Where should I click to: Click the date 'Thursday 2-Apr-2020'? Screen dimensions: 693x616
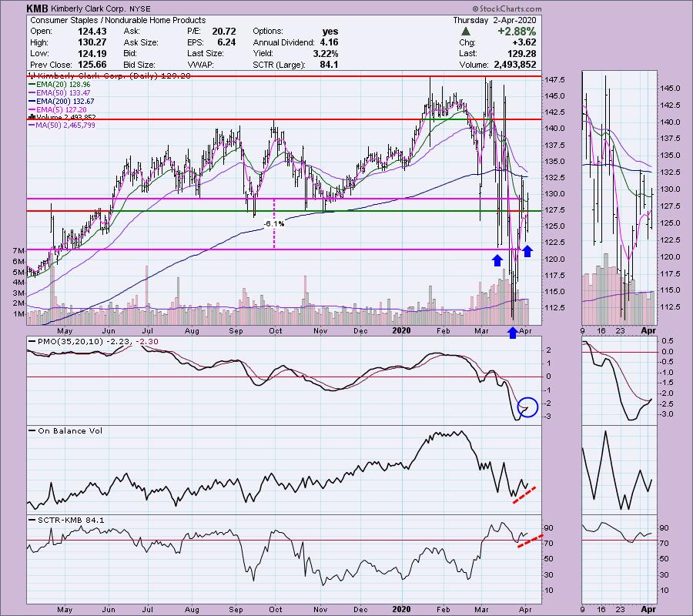coord(494,20)
